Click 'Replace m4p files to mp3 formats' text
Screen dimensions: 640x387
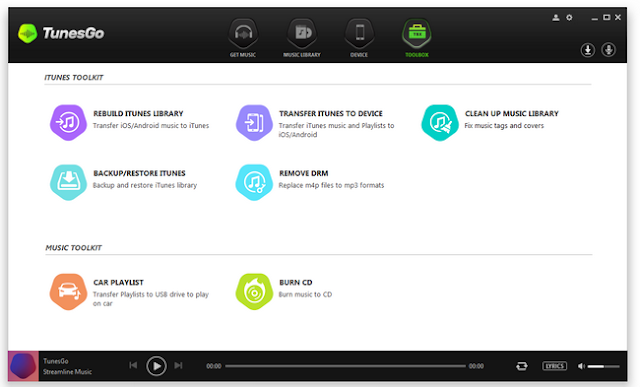pos(331,185)
